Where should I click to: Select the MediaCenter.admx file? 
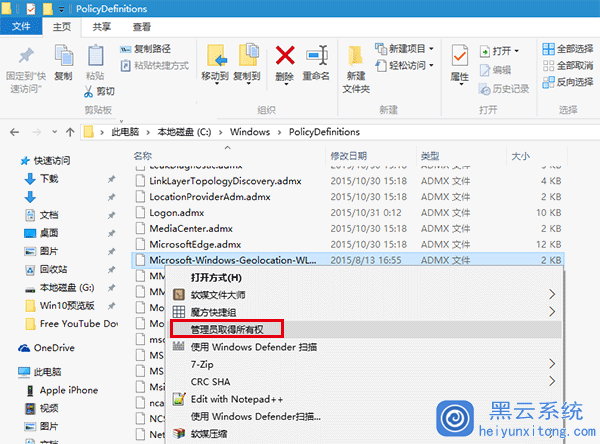(191, 229)
